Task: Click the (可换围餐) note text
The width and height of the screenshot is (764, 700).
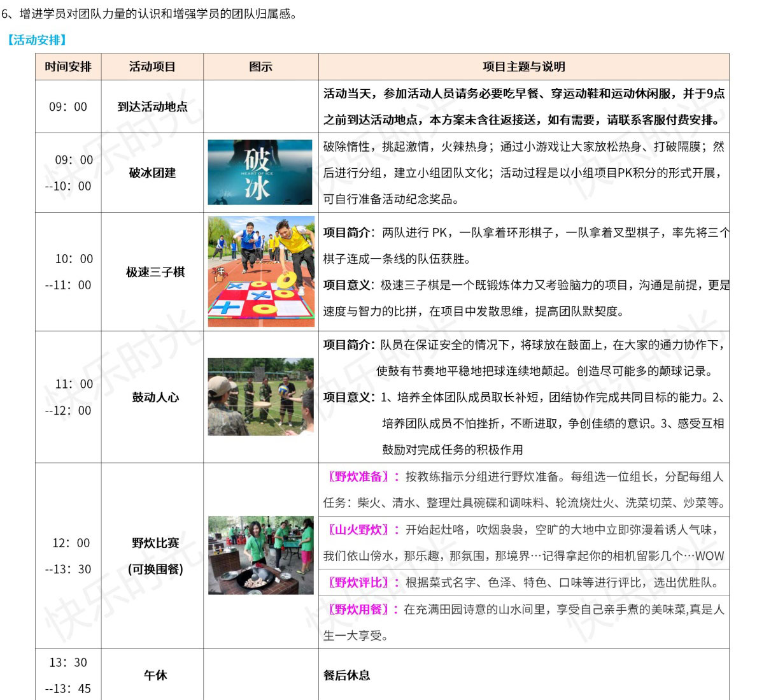Action: 155,569
